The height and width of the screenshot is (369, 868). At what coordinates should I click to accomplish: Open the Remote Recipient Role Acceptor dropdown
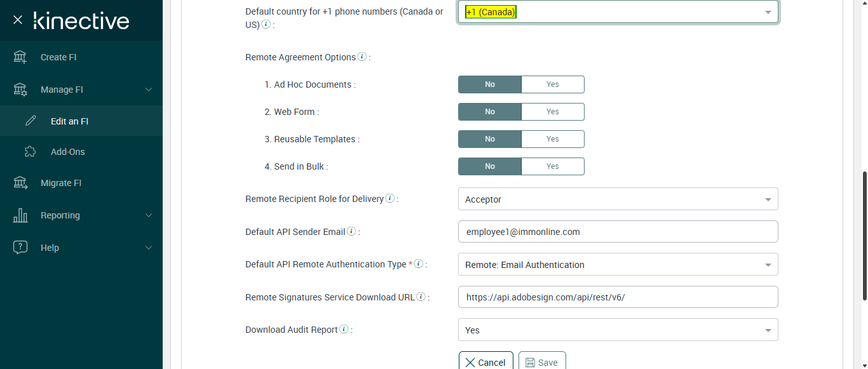[618, 199]
